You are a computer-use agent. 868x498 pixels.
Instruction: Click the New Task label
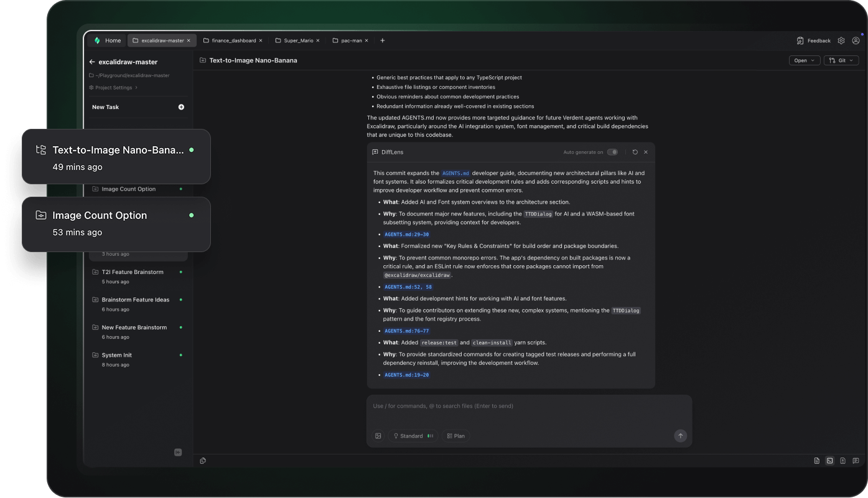[105, 107]
